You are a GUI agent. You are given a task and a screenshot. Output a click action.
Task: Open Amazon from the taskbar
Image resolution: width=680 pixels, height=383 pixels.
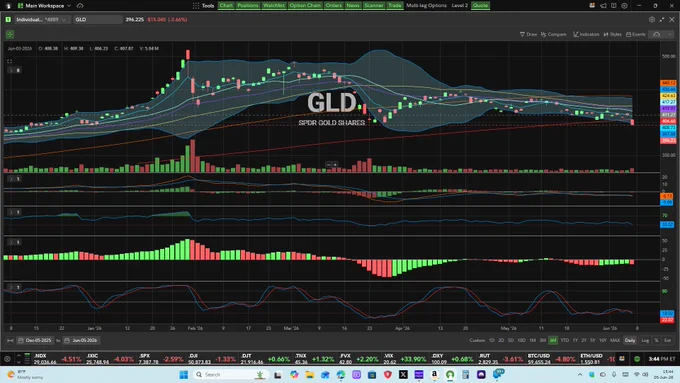pyautogui.click(x=434, y=374)
